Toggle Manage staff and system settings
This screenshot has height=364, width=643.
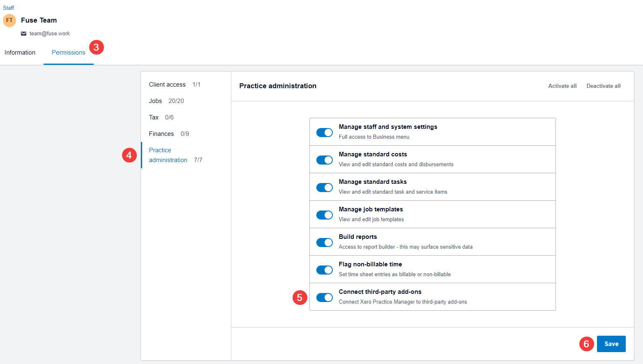324,133
